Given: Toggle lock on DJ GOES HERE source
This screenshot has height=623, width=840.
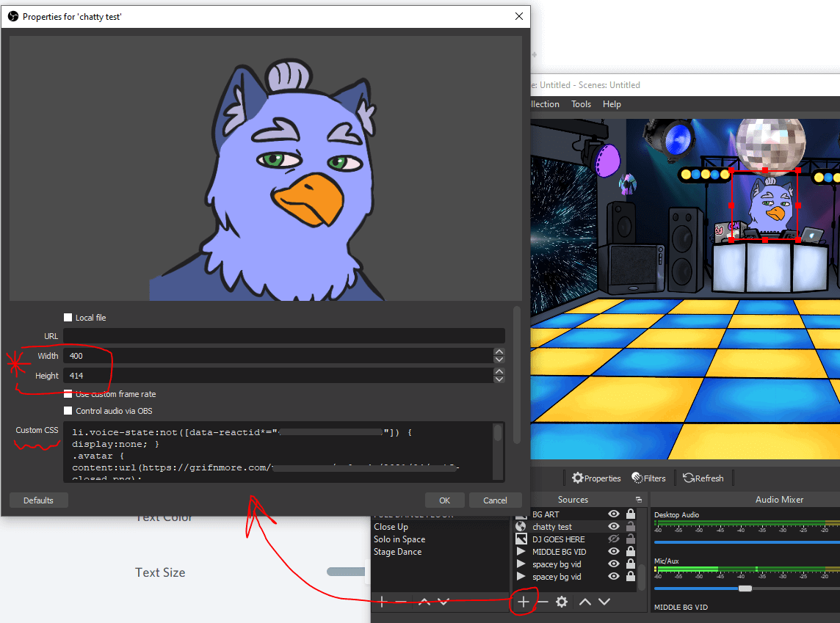Looking at the screenshot, I should tap(631, 539).
